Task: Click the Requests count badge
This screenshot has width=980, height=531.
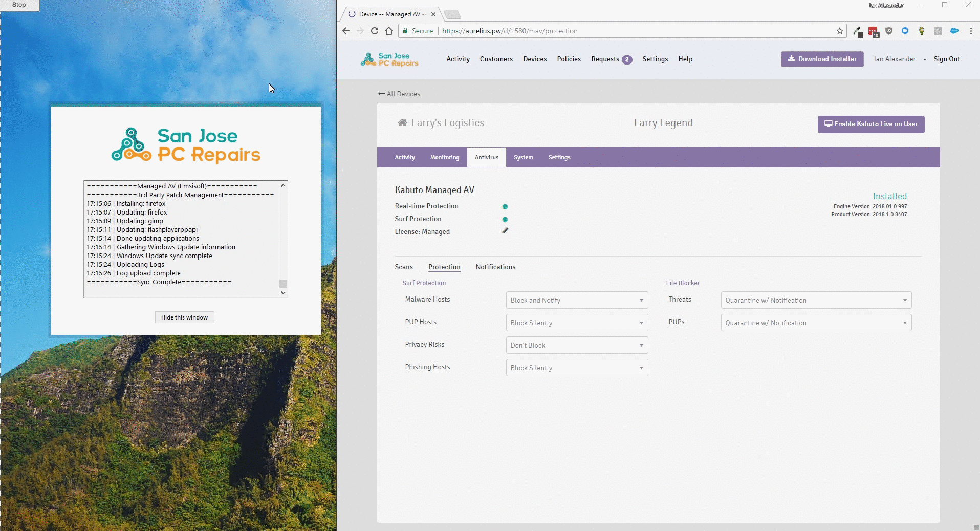Action: 627,60
